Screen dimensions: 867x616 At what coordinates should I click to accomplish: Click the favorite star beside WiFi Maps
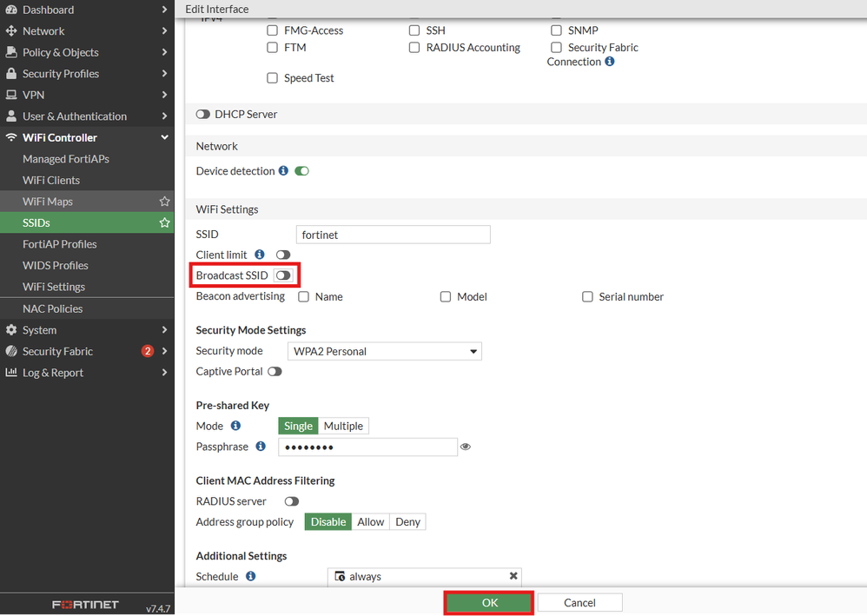tap(164, 202)
